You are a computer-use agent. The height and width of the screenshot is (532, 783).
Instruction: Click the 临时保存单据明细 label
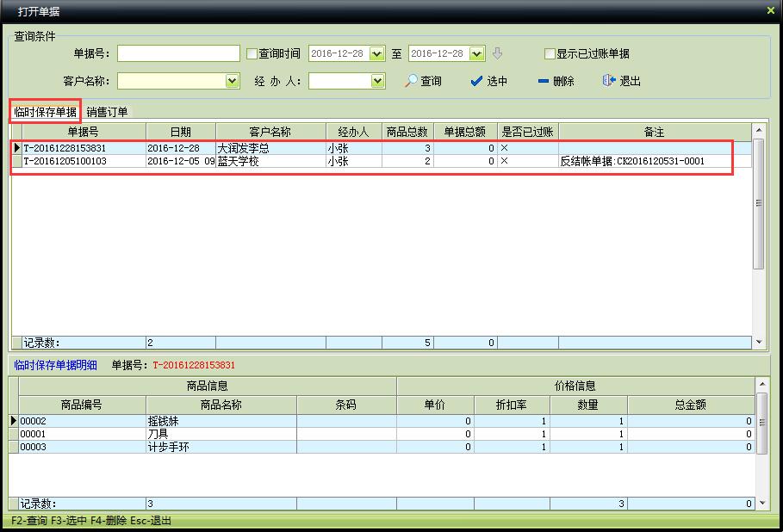point(55,365)
